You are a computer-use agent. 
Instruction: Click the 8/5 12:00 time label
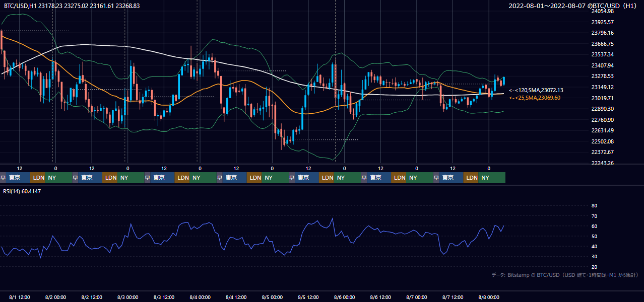tap(308, 297)
